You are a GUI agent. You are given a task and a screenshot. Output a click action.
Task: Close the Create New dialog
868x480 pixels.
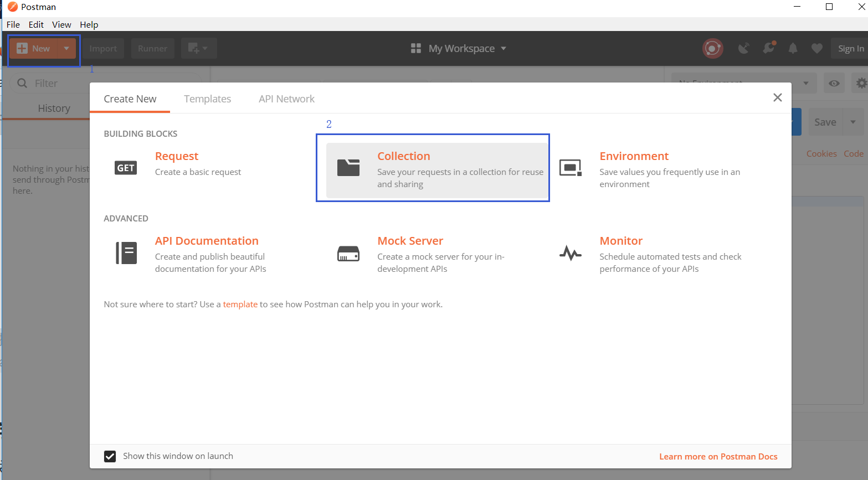point(778,97)
